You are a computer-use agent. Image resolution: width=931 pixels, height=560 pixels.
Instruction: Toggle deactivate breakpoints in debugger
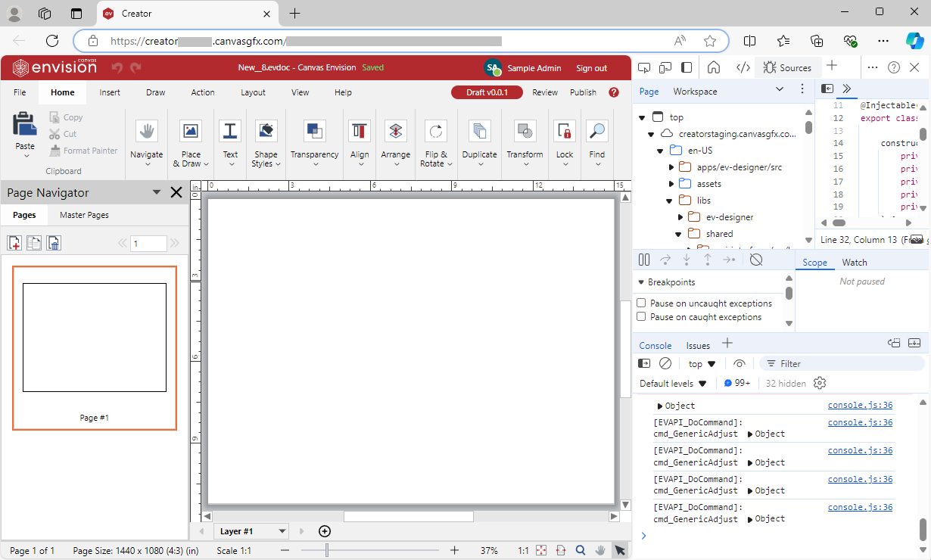click(755, 260)
